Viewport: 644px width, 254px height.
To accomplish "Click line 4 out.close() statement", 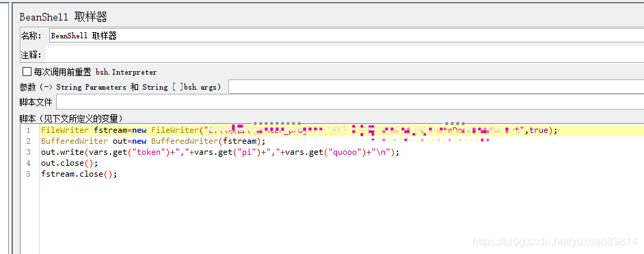I will 70,163.
